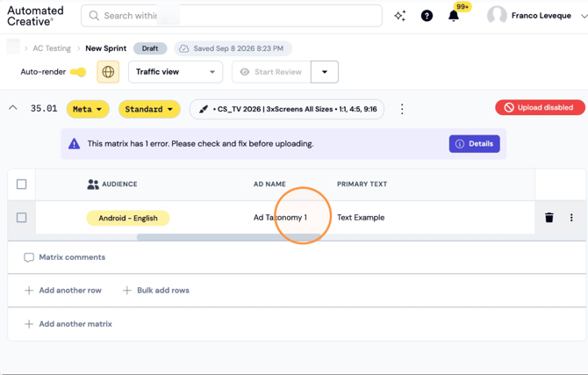
Task: Select all rows header checkbox
Action: point(21,184)
